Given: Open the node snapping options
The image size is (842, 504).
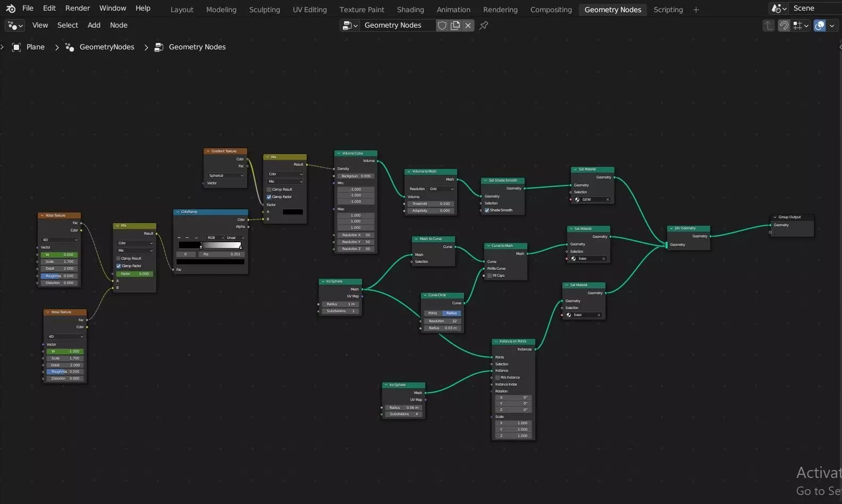Looking at the screenshot, I should click(x=801, y=25).
